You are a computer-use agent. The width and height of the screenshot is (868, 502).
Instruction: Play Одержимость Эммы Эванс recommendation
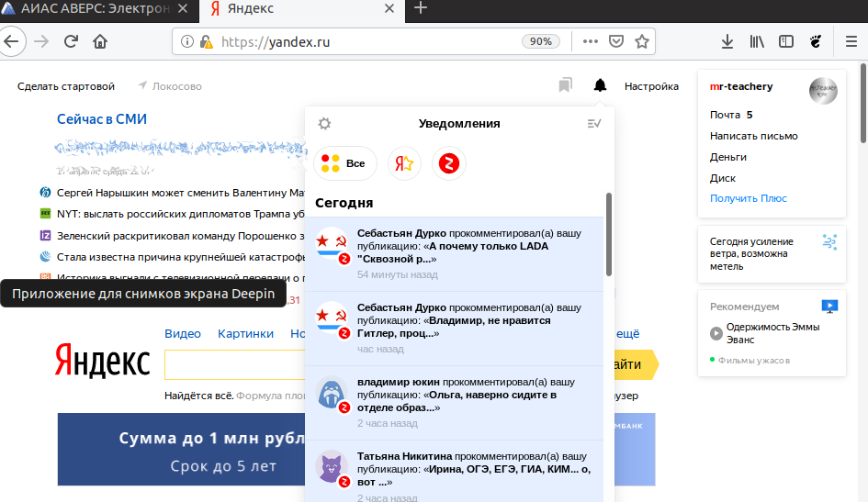[x=765, y=333]
